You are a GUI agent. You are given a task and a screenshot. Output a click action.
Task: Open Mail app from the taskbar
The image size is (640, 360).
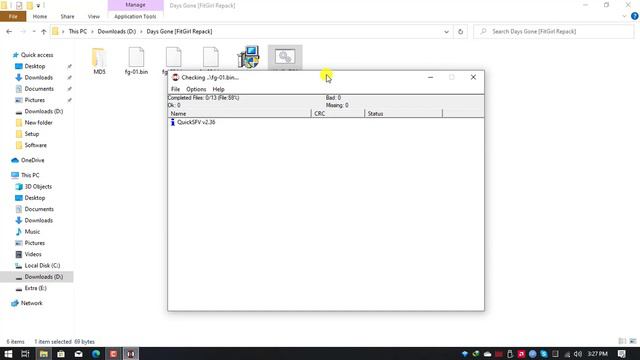pos(78,353)
